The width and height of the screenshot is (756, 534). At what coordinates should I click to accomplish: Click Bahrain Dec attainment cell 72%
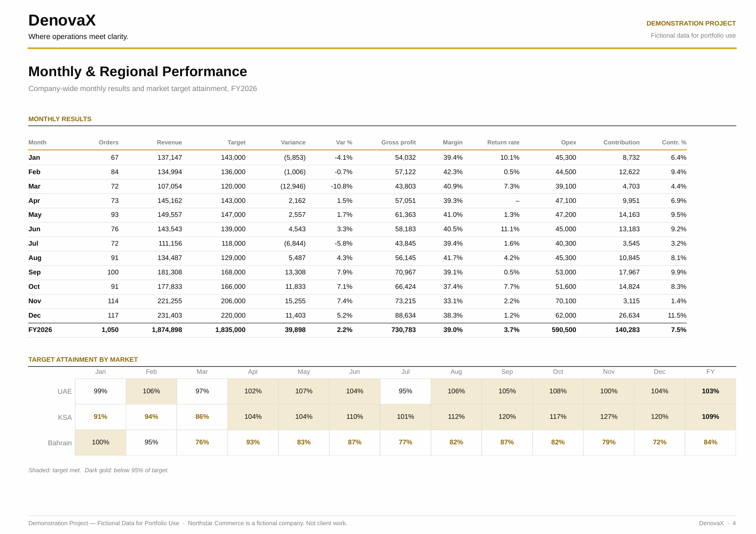659,443
